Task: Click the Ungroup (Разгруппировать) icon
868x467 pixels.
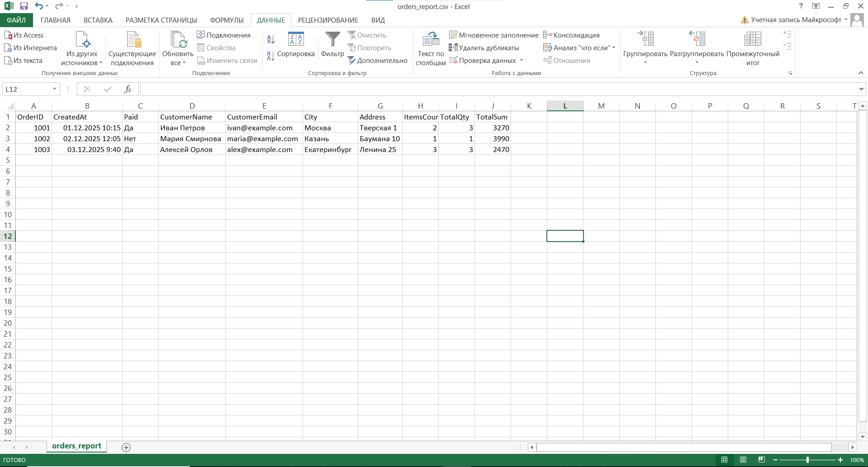Action: (x=697, y=39)
